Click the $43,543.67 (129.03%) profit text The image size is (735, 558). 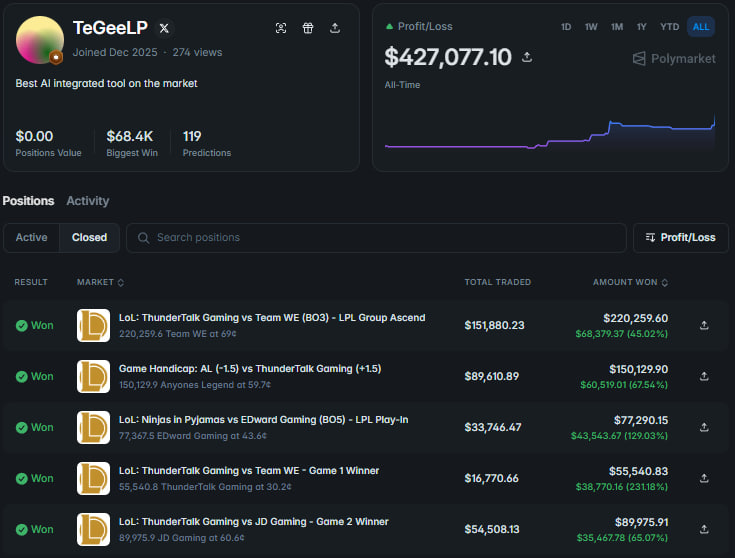point(619,436)
